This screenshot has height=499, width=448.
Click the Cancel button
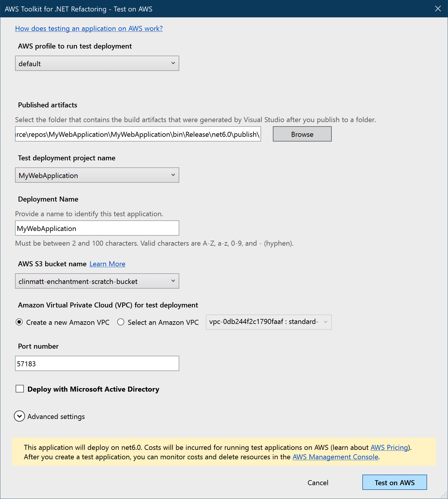pyautogui.click(x=318, y=483)
